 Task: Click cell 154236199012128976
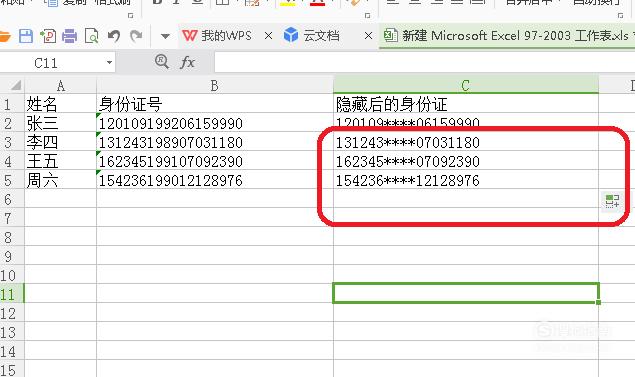pos(215,180)
